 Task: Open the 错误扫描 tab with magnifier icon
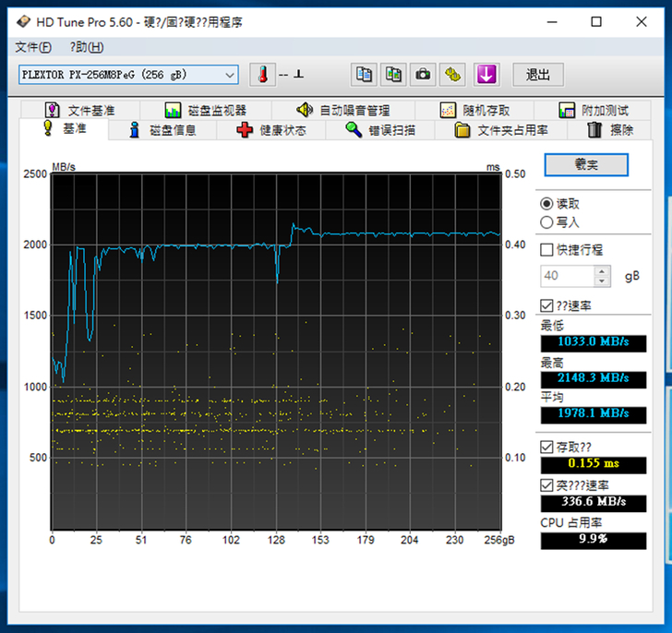click(380, 130)
